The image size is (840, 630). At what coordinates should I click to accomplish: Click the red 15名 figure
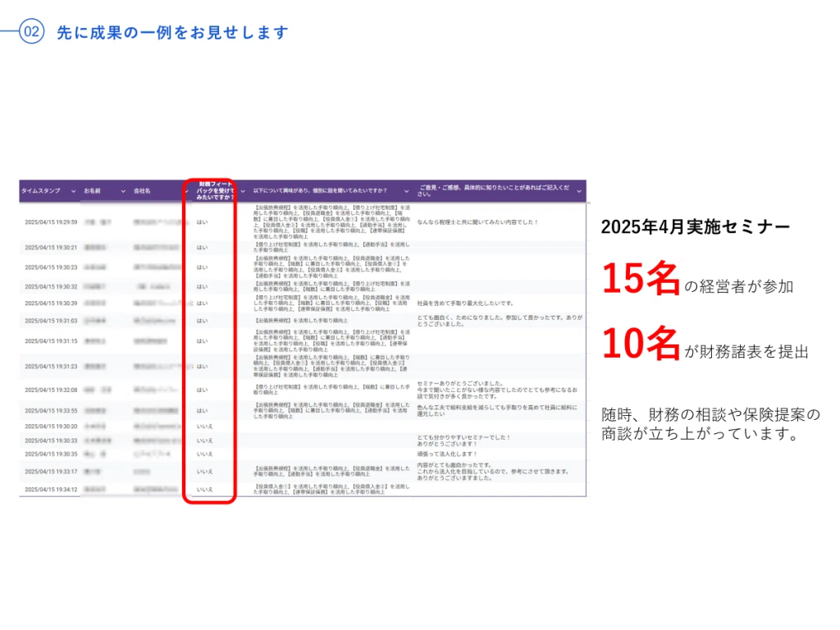(641, 279)
